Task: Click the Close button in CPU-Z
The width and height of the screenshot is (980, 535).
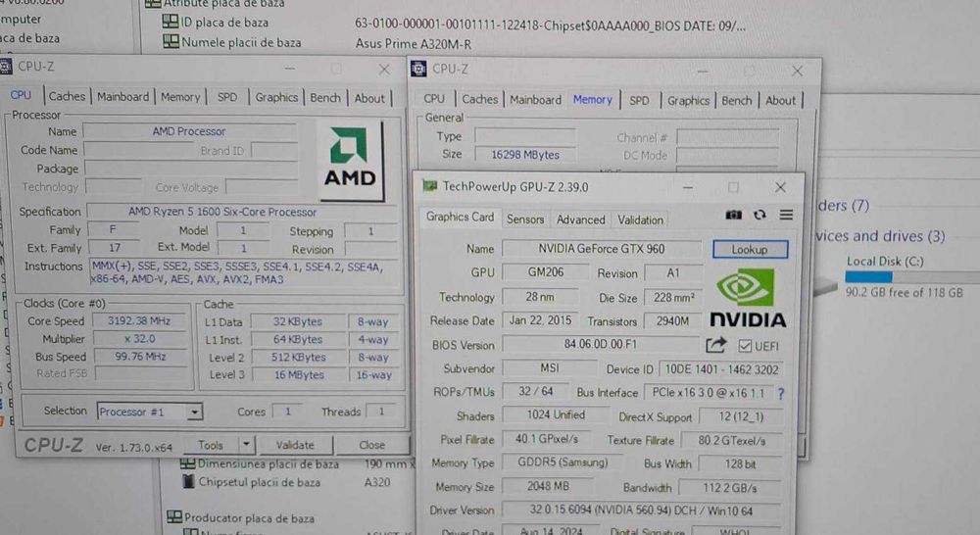Action: (371, 445)
